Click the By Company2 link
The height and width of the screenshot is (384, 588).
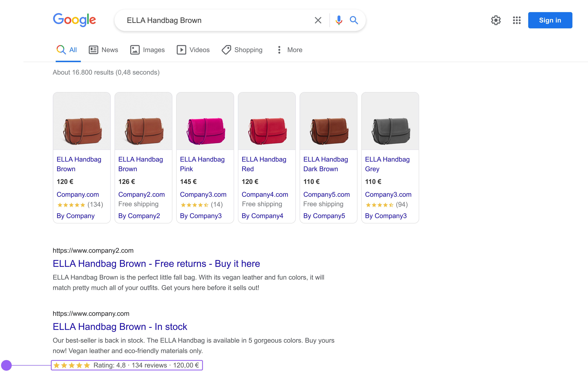coord(139,216)
